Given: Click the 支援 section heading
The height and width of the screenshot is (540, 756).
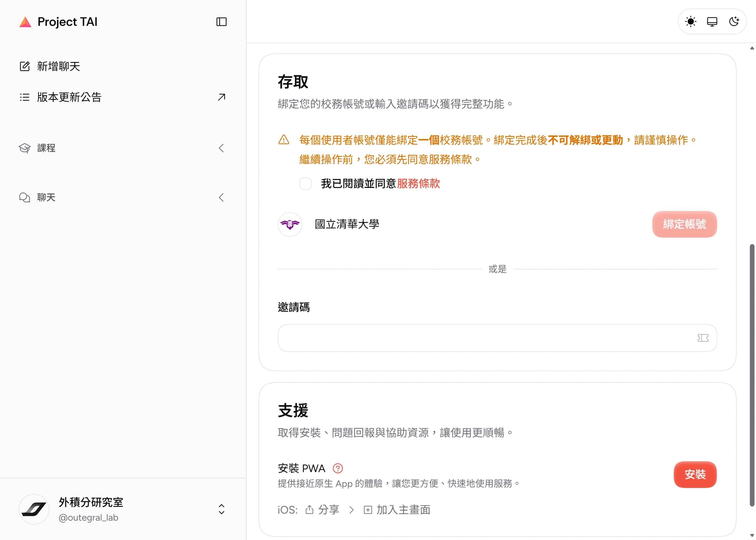Looking at the screenshot, I should pyautogui.click(x=293, y=410).
